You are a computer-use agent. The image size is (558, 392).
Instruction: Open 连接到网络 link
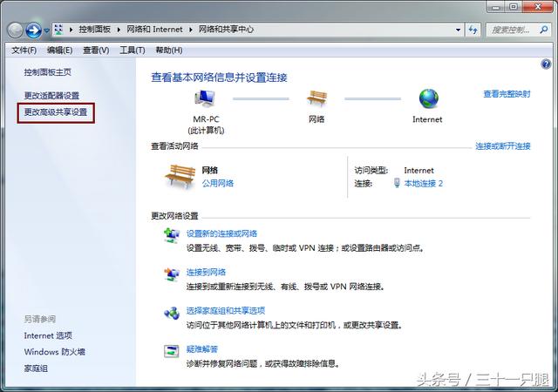(x=206, y=273)
